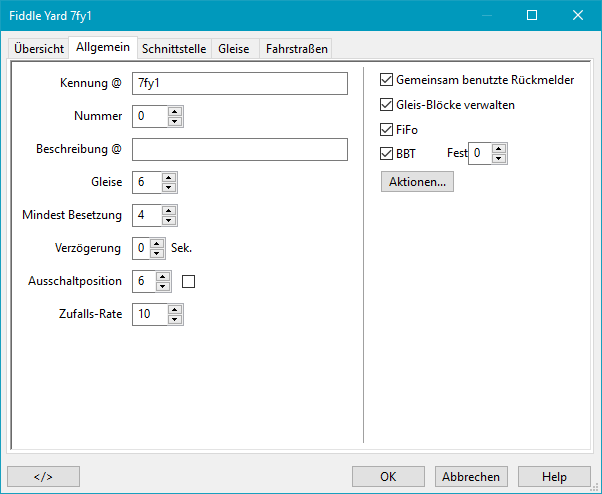Go to the Fahrstraßen tab
The width and height of the screenshot is (602, 494).
click(296, 48)
